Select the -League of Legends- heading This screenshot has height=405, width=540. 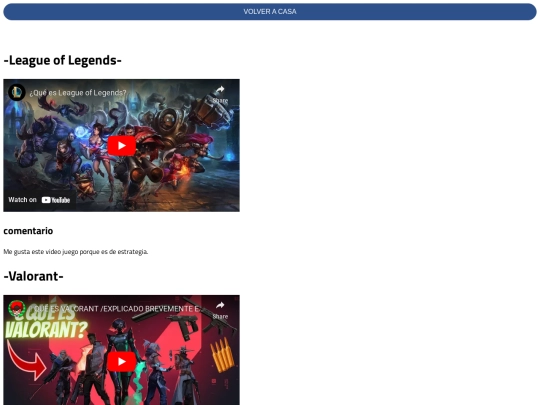tap(62, 60)
